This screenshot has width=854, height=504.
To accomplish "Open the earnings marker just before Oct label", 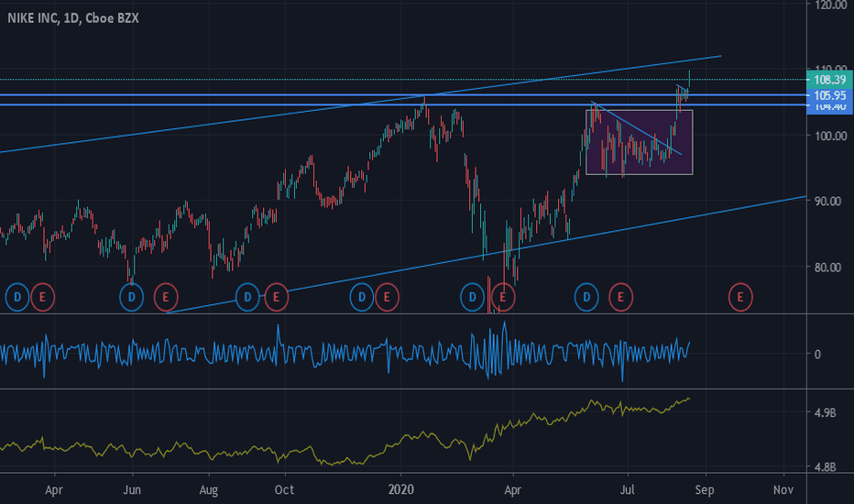I will click(276, 297).
